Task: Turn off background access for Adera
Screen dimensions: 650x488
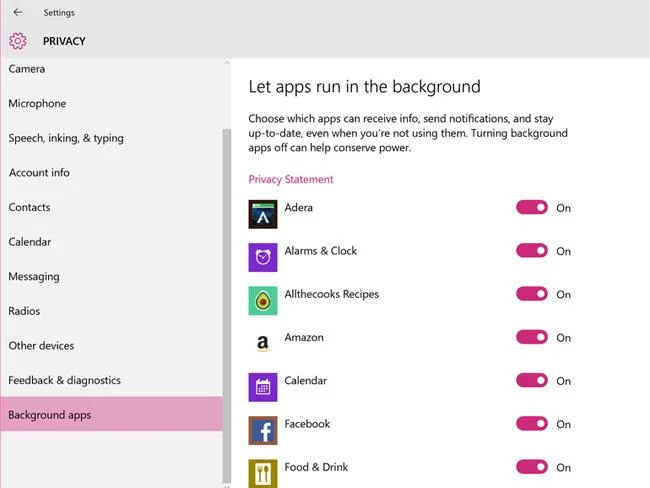Action: [532, 207]
